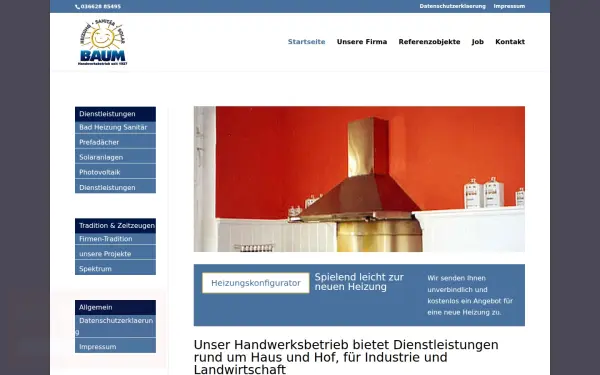Select the Startseite menu item
Image resolution: width=600 pixels, height=375 pixels.
[307, 42]
